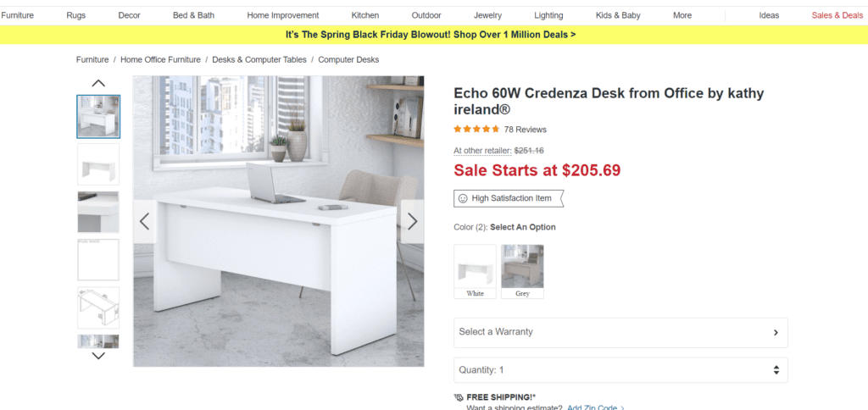Open the Furniture navigation menu
The height and width of the screenshot is (410, 868).
click(x=17, y=15)
